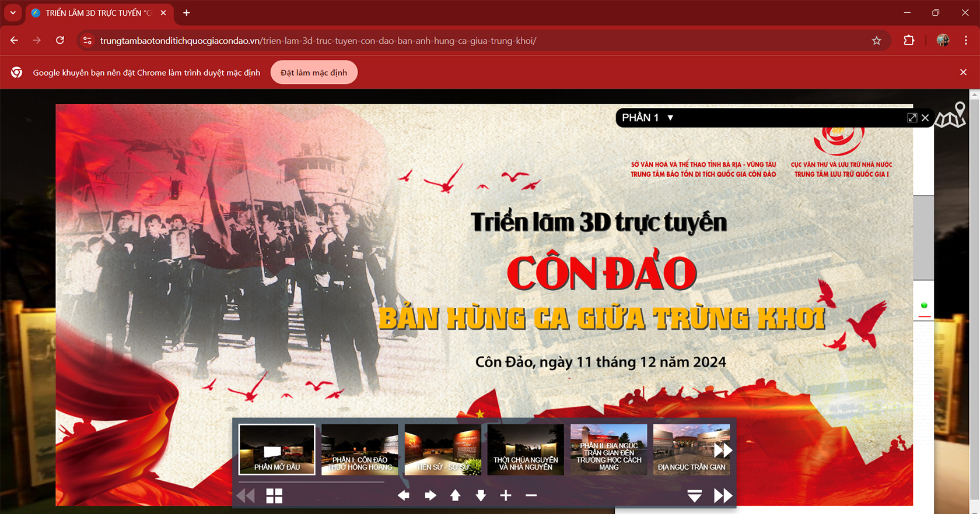
Task: Tilt the view down with the arrow
Action: coord(481,495)
